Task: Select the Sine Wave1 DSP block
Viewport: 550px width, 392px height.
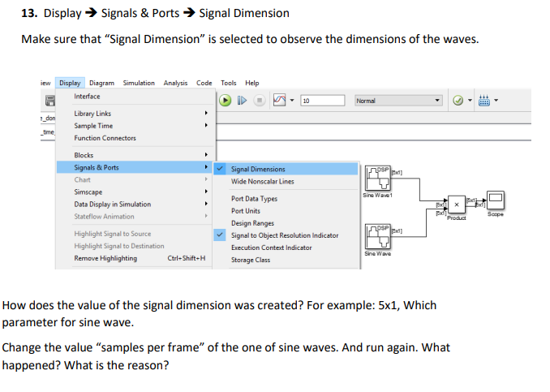Action: (x=378, y=178)
